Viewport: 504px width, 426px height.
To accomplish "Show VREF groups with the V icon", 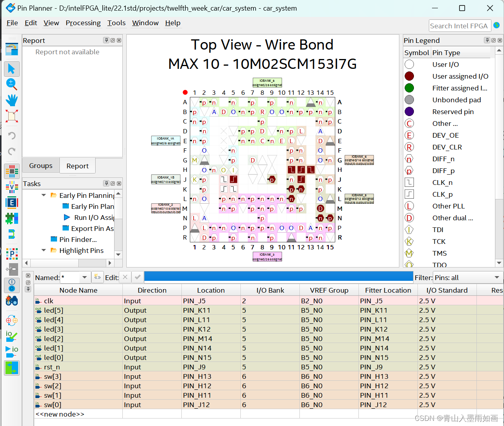I will click(12, 187).
